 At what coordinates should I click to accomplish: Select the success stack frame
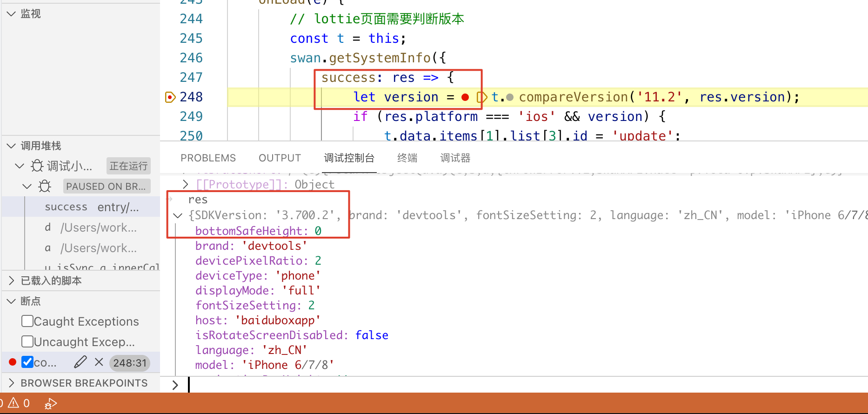pyautogui.click(x=66, y=207)
